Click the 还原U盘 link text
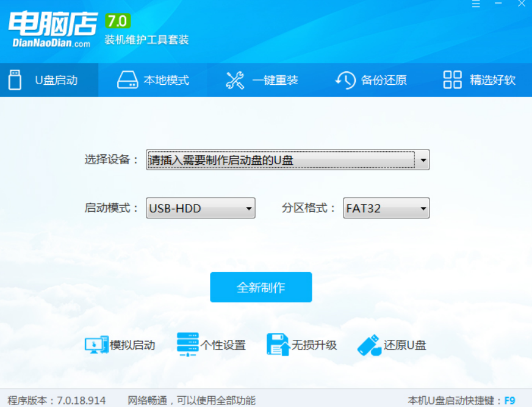The height and width of the screenshot is (407, 532). pos(404,345)
